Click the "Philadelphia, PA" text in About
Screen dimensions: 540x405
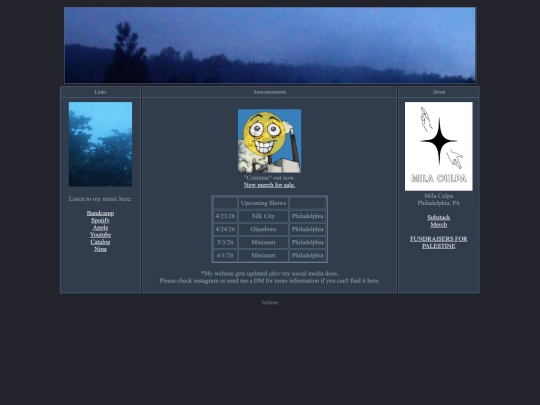[438, 203]
